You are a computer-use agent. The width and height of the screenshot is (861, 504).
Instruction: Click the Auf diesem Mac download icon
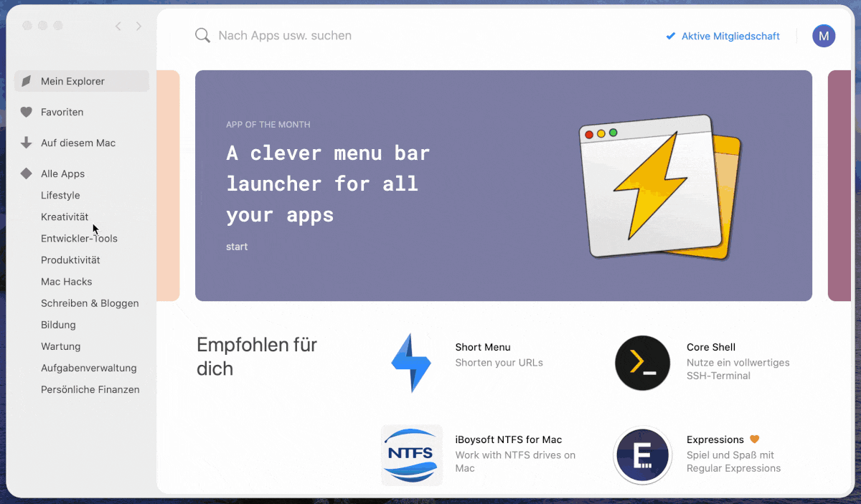click(26, 143)
